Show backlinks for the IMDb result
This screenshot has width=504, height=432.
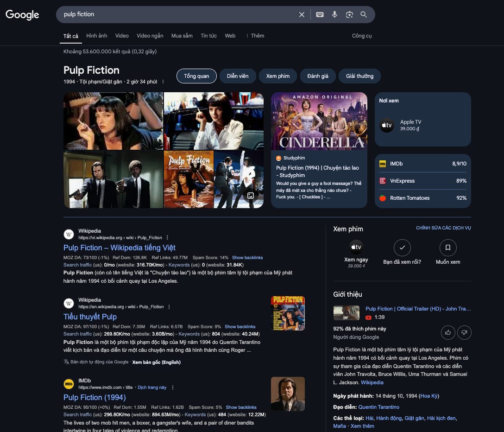point(241,407)
